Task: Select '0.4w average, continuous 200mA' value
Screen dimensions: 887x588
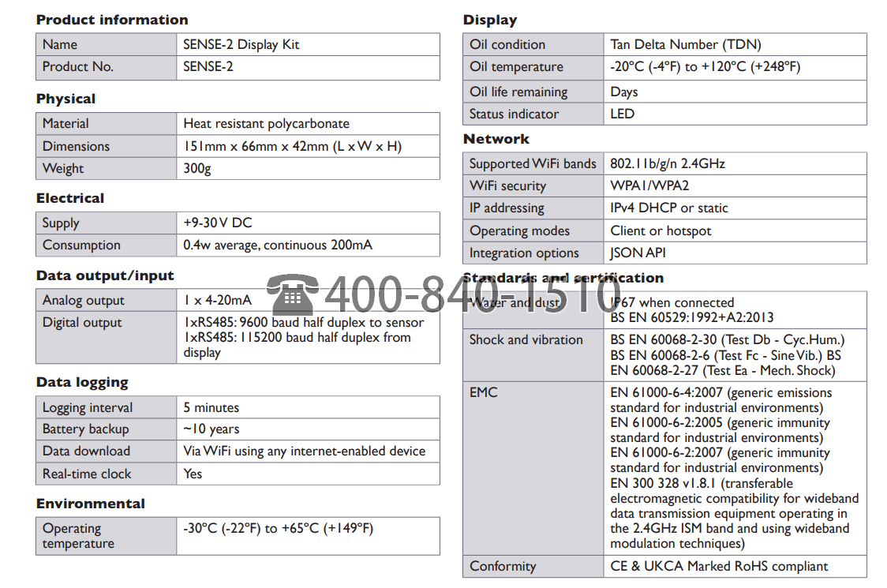Action: 278,245
